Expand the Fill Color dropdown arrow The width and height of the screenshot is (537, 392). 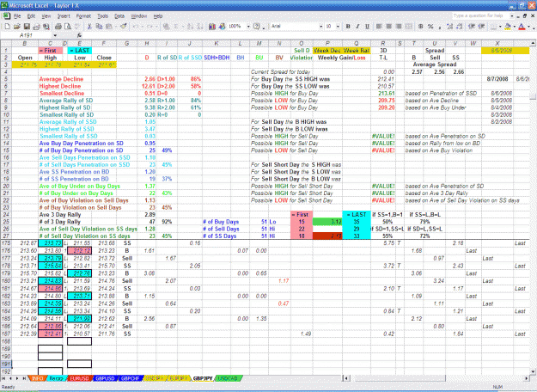[514, 27]
